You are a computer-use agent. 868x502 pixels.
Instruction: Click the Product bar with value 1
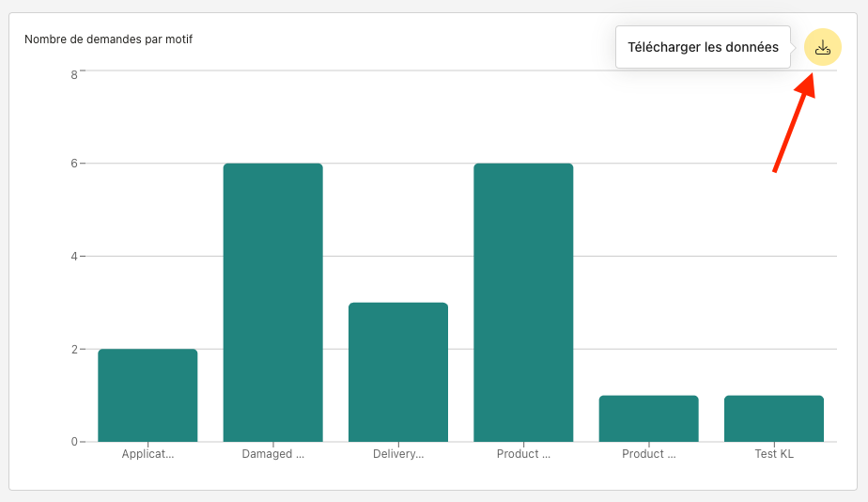648,418
